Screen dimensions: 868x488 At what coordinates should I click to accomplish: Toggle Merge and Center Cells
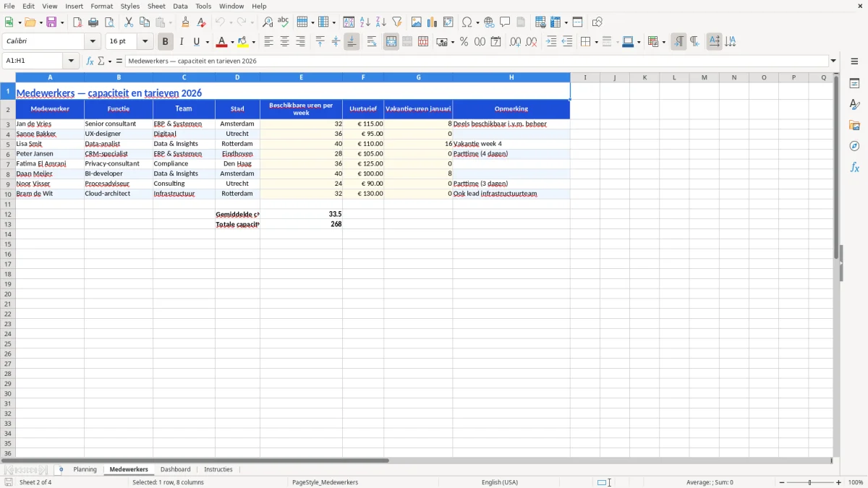coord(391,42)
